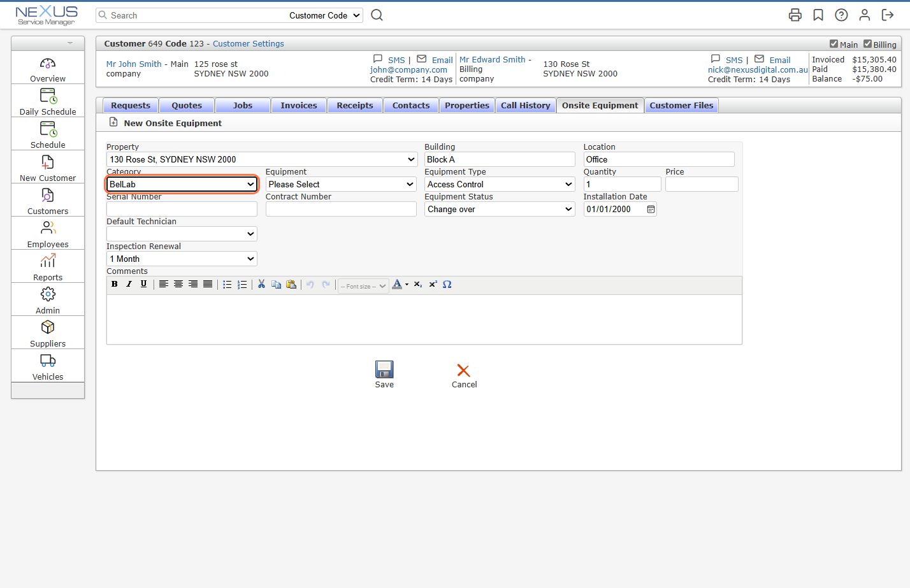This screenshot has height=588, width=910.
Task: Open Overview from the sidebar
Action: click(48, 69)
